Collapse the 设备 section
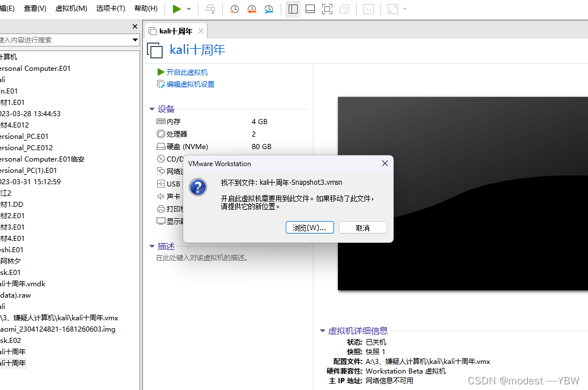This screenshot has height=390, width=588. click(152, 109)
